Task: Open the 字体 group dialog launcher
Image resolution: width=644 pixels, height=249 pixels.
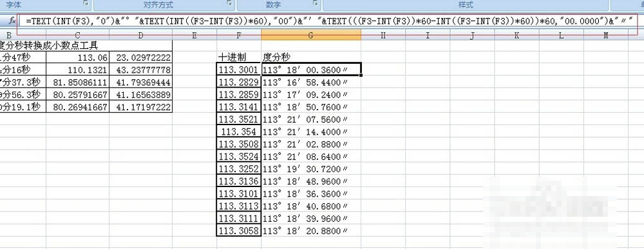Action: (x=86, y=3)
